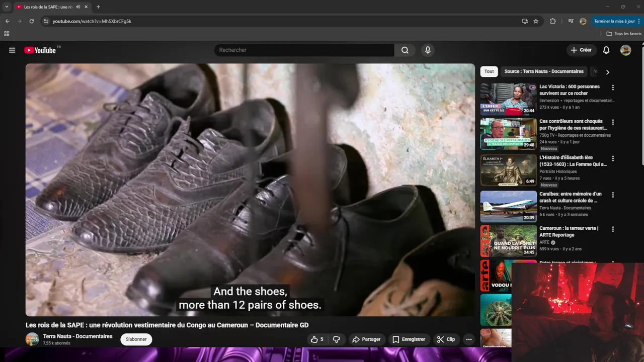Open the tab search dropdown arrow
Image resolution: width=644 pixels, height=362 pixels.
[x=7, y=7]
